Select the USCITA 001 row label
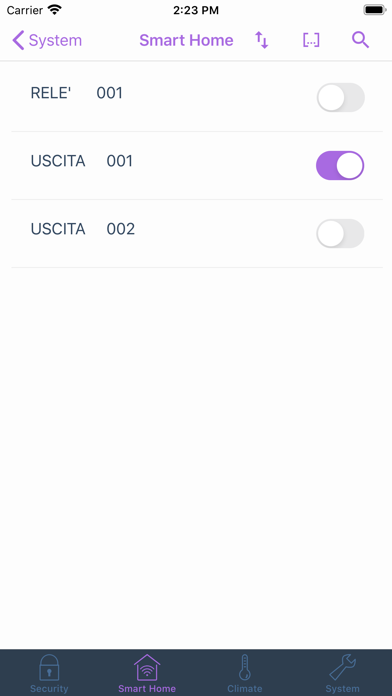The image size is (392, 696). [x=82, y=161]
